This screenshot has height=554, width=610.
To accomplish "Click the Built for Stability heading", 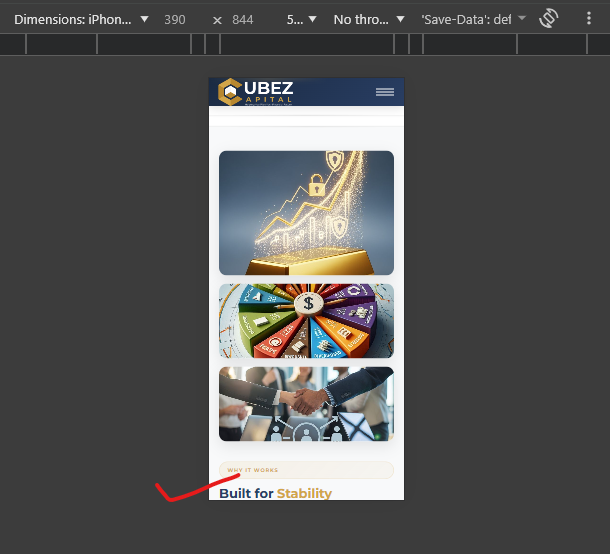I will [275, 493].
